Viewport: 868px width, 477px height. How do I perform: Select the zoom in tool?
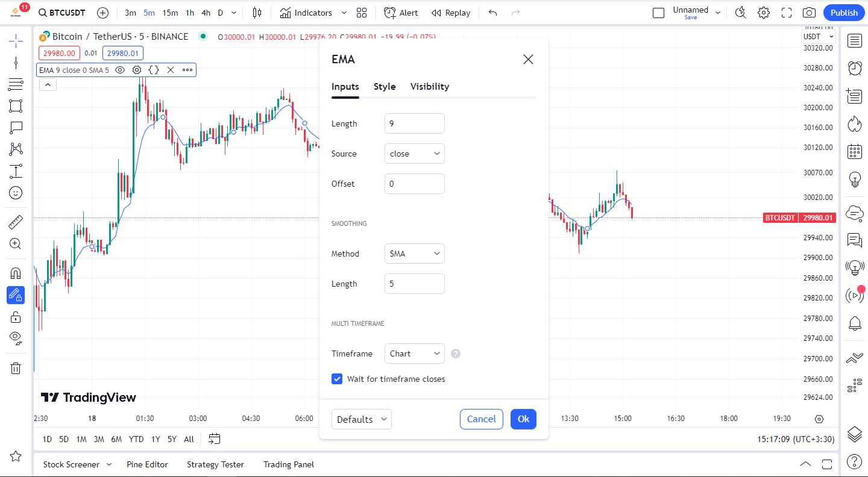tap(16, 244)
